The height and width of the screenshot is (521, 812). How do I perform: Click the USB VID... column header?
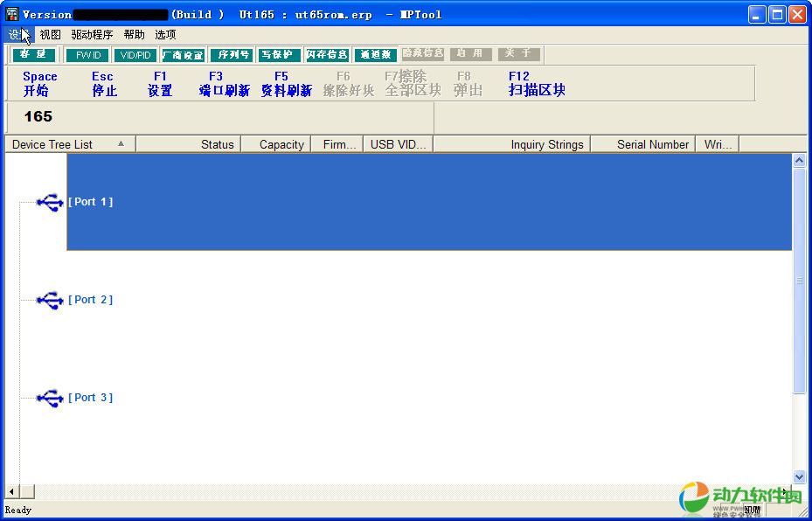pos(399,144)
